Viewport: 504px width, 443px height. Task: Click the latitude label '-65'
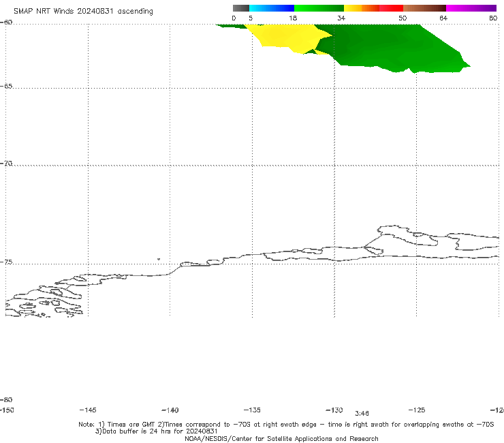pos(6,87)
